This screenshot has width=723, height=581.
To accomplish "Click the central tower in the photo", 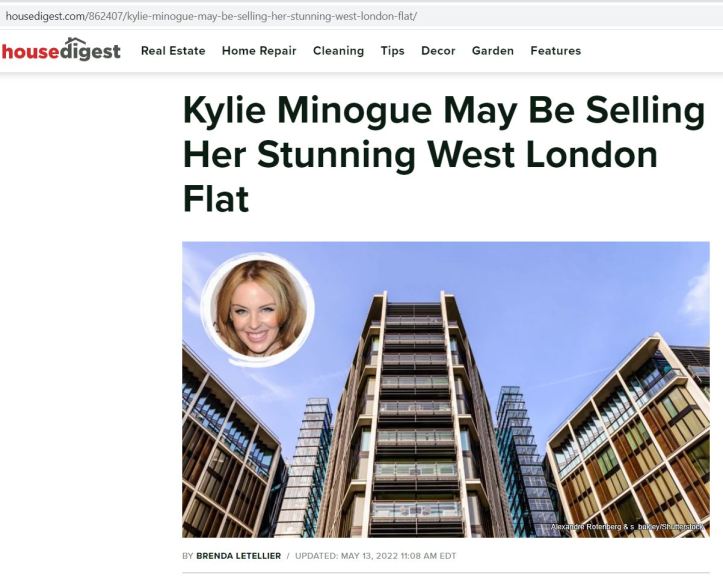I will pos(415,415).
